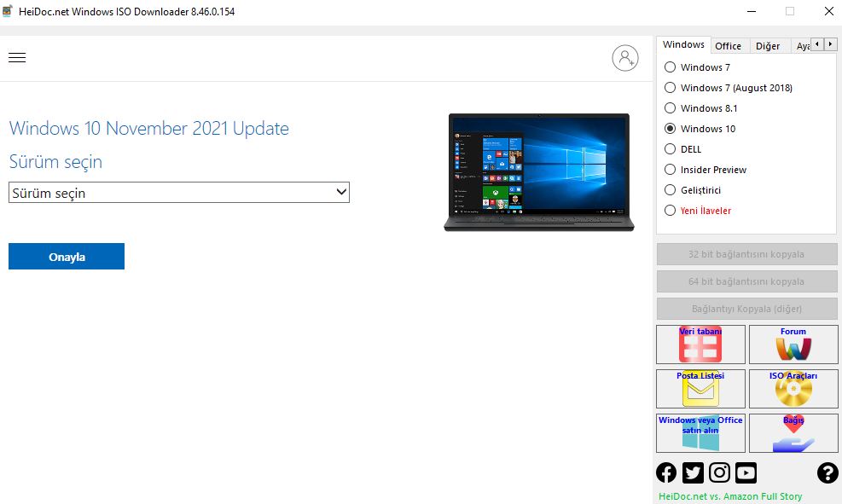This screenshot has height=504, width=842.
Task: Click the Windows 10 November 2021 Update heading
Action: pos(148,128)
